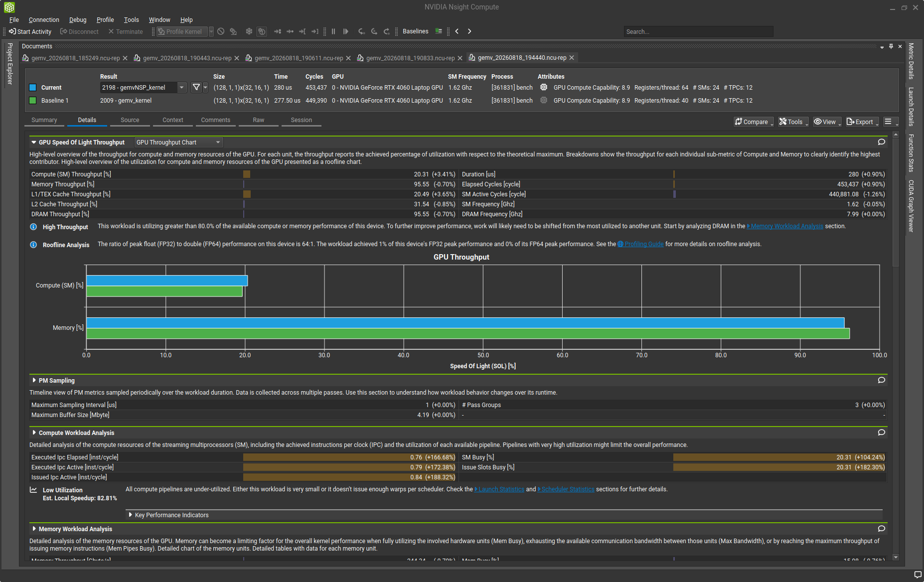Image resolution: width=924 pixels, height=582 pixels.
Task: Click the Disconnect toolbar button
Action: click(x=79, y=31)
